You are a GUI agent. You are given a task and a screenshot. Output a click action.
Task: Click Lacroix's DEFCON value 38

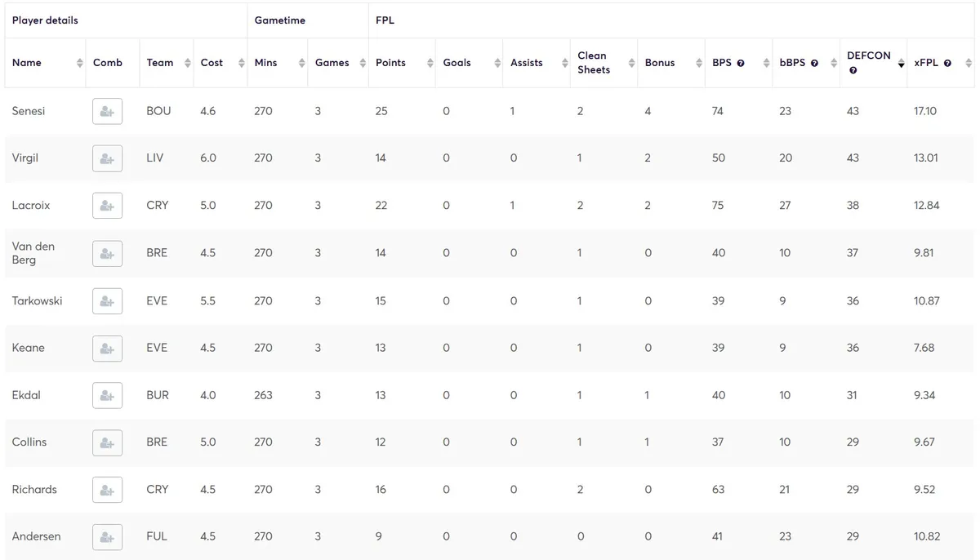pos(853,206)
